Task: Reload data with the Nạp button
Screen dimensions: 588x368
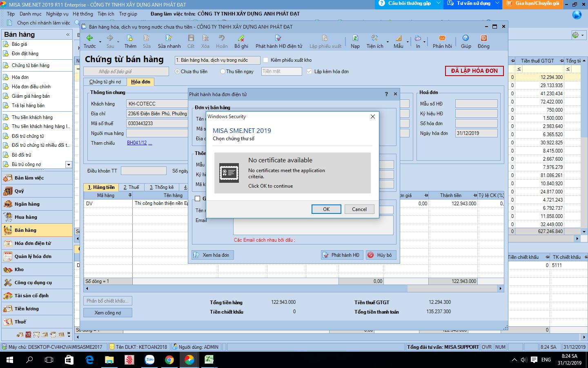Action: click(355, 41)
